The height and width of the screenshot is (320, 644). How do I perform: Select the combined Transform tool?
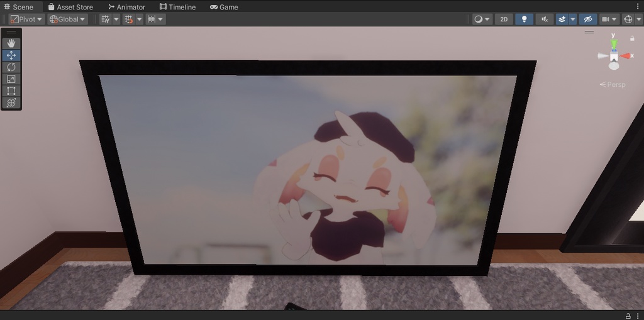(11, 102)
